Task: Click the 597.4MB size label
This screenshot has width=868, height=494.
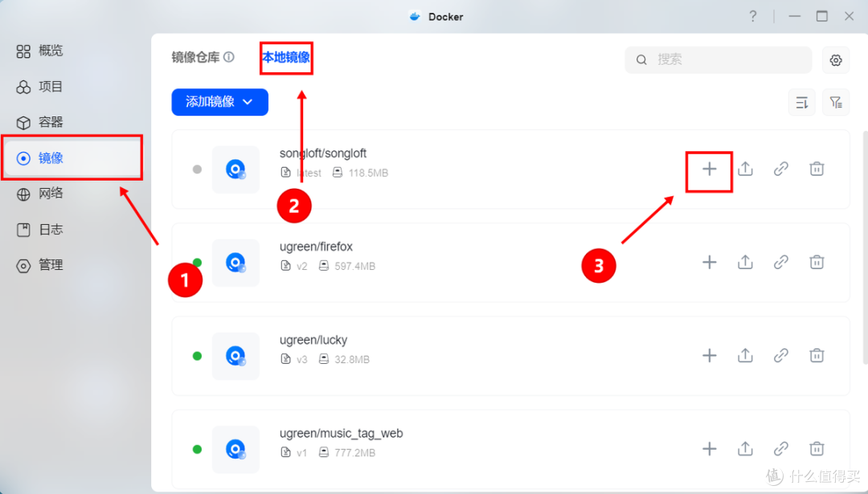Action: click(355, 266)
